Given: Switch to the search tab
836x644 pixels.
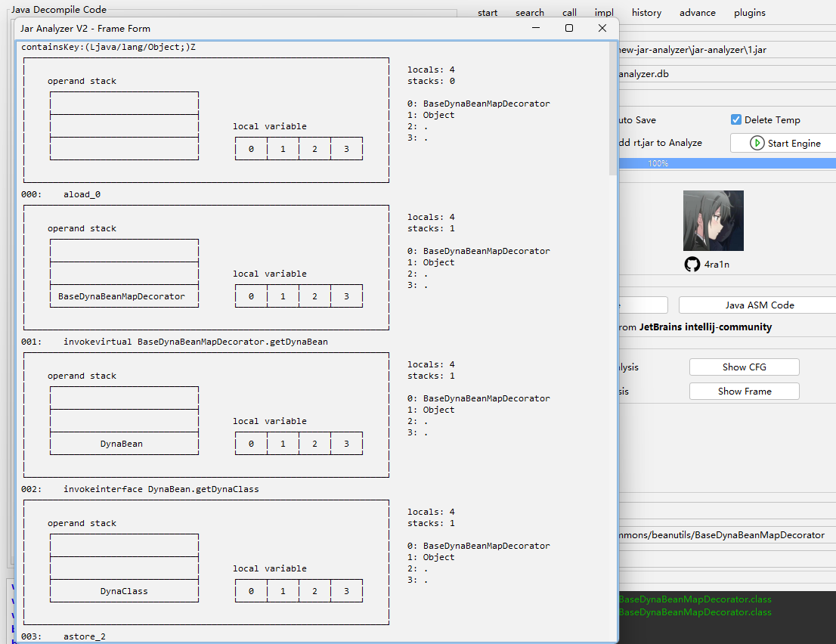Looking at the screenshot, I should [529, 13].
